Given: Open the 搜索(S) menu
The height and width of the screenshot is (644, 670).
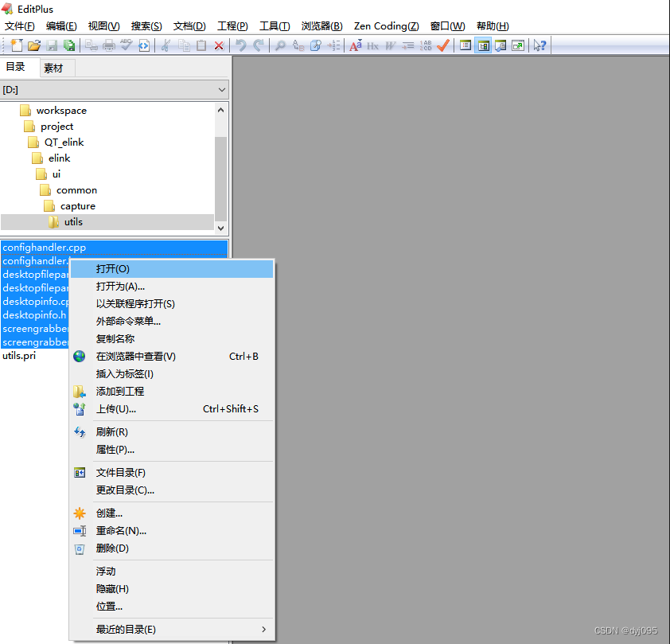Looking at the screenshot, I should click(146, 26).
